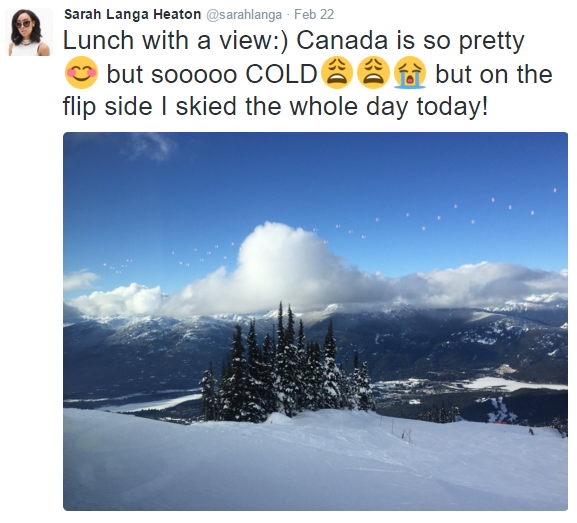Click the snow-covered pine trees in the photo

tap(287, 368)
